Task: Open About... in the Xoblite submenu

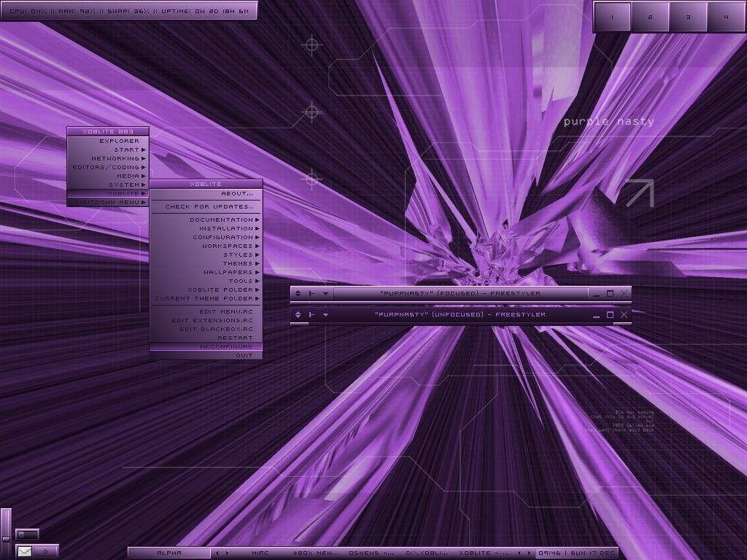Action: coord(206,194)
